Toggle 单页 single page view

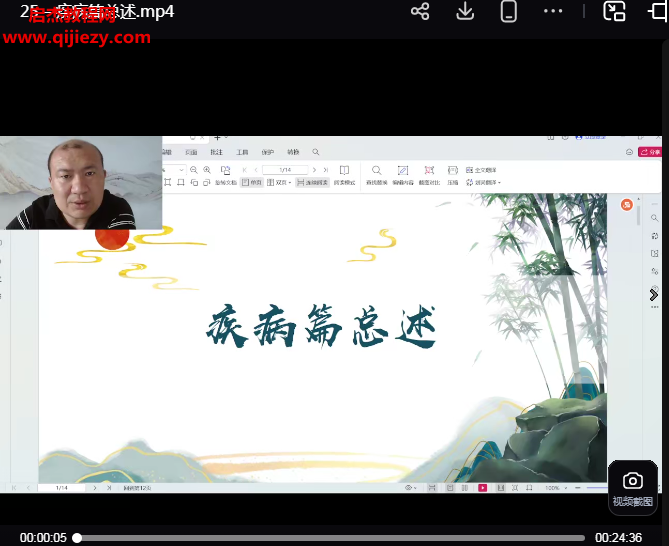[x=251, y=183]
